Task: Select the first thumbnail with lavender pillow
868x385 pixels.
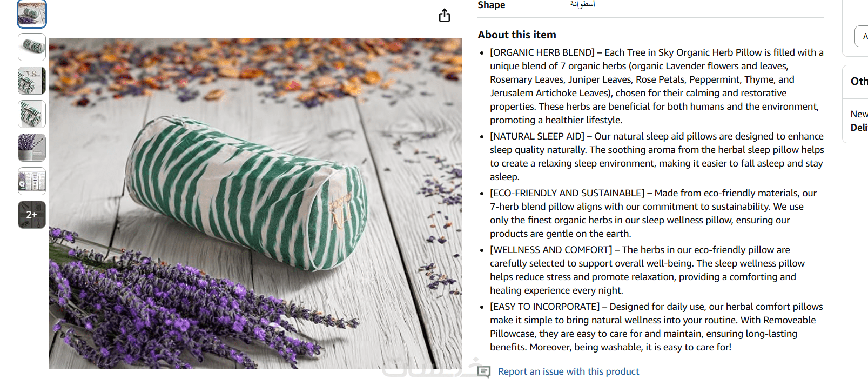Action: (32, 14)
